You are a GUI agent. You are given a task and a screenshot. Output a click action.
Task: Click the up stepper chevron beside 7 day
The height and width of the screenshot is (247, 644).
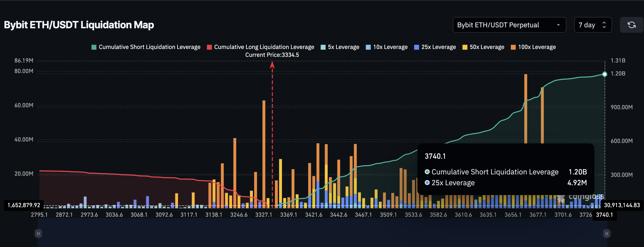click(x=604, y=23)
